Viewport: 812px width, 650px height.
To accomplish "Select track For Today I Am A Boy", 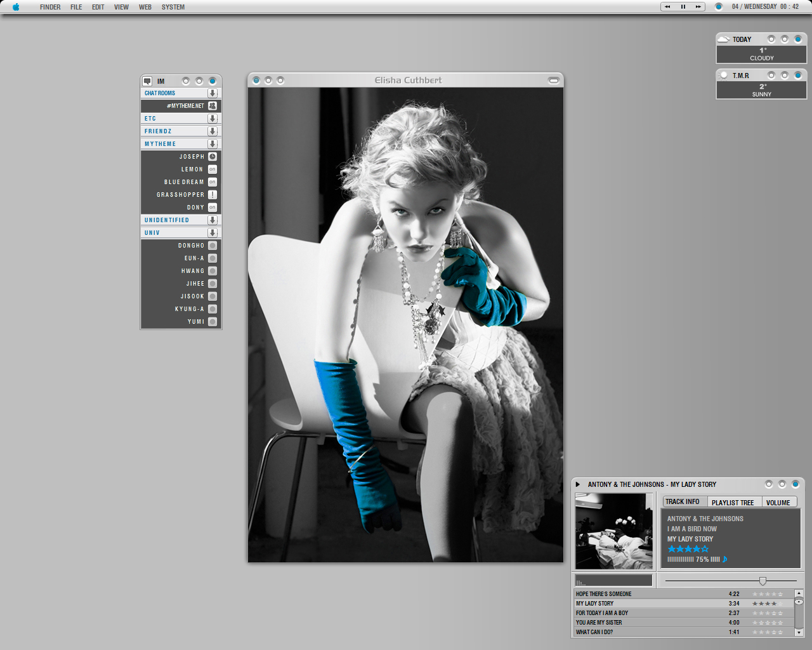I will coord(684,613).
